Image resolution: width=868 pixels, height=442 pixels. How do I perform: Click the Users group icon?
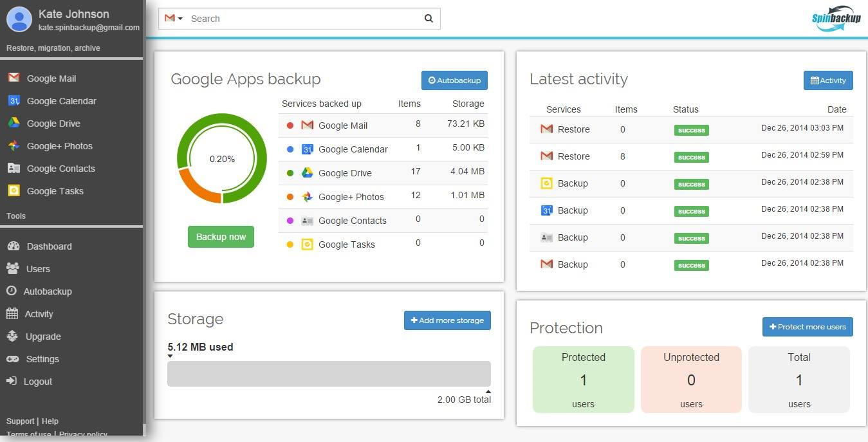12,268
